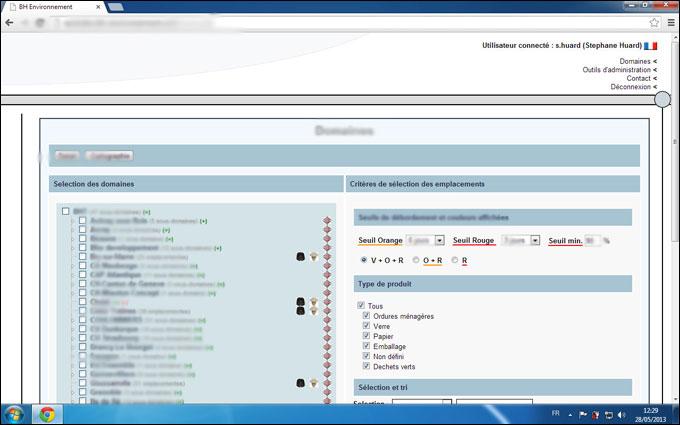The image size is (680, 425).
Task: Toggle the Verre checkbox
Action: [x=367, y=327]
